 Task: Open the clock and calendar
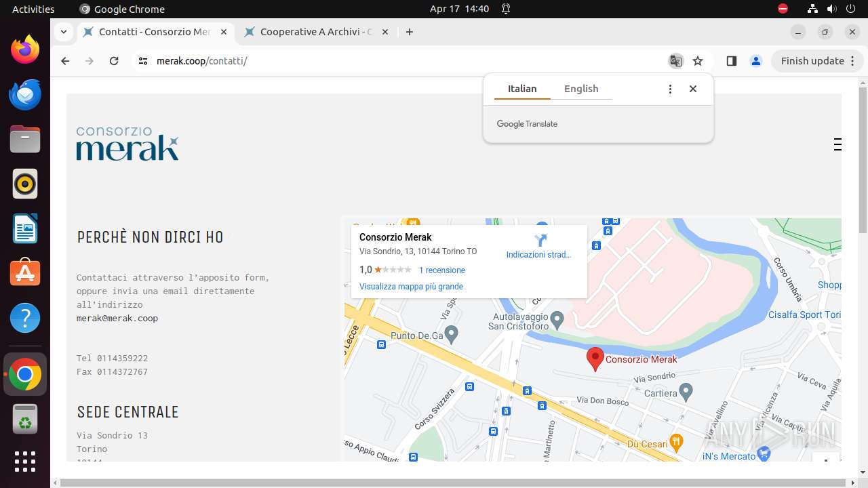459,9
